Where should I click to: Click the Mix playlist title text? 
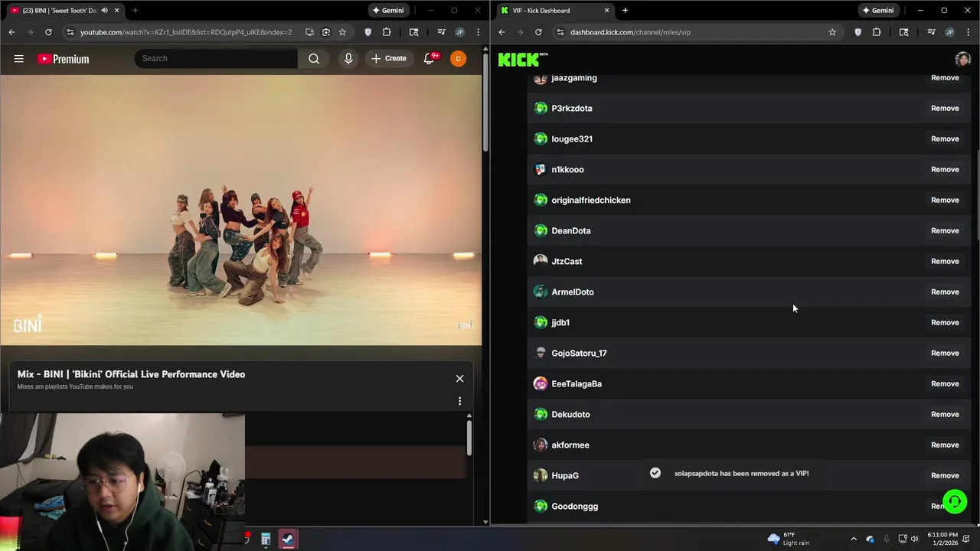131,374
